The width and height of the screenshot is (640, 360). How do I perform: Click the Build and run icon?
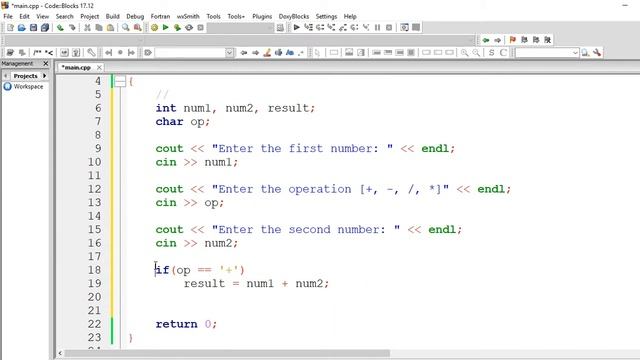coord(177,27)
